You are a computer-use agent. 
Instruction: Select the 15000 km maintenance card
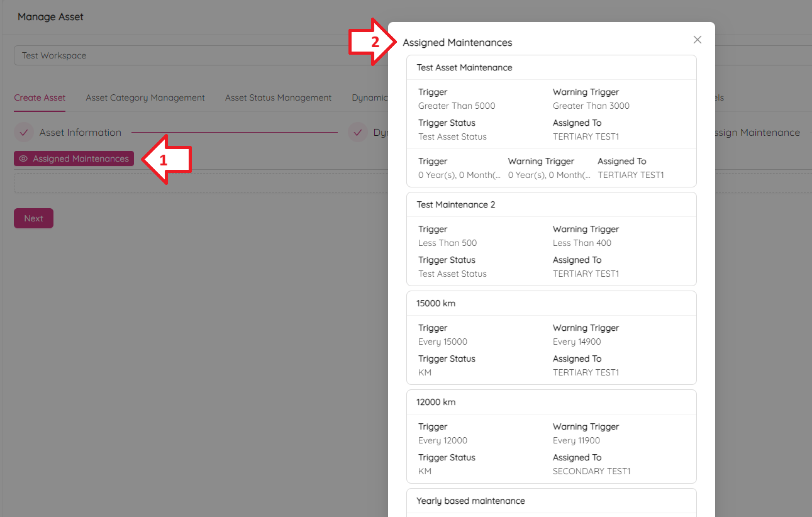point(436,304)
